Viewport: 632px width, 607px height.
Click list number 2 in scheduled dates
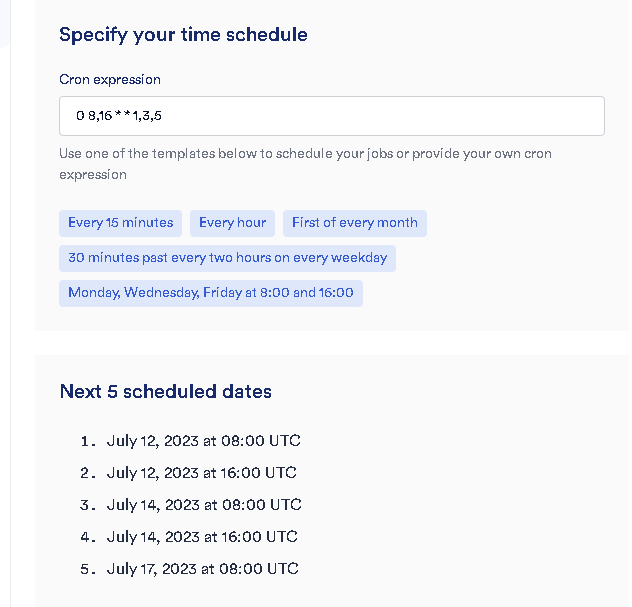(88, 473)
